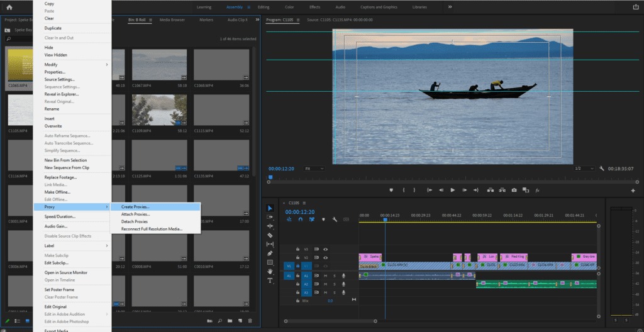644x332 pixels.
Task: Select the Type tool
Action: tap(270, 280)
